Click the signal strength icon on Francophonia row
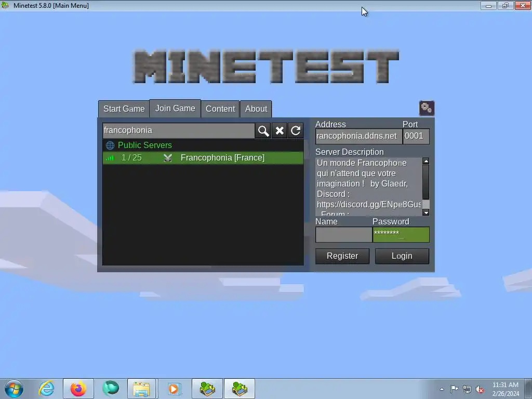This screenshot has width=532, height=399. (110, 158)
